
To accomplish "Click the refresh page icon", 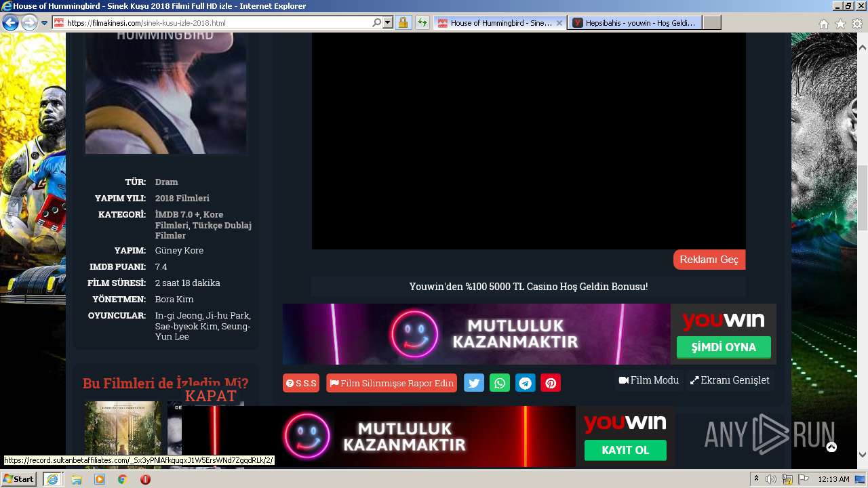I will click(x=422, y=22).
